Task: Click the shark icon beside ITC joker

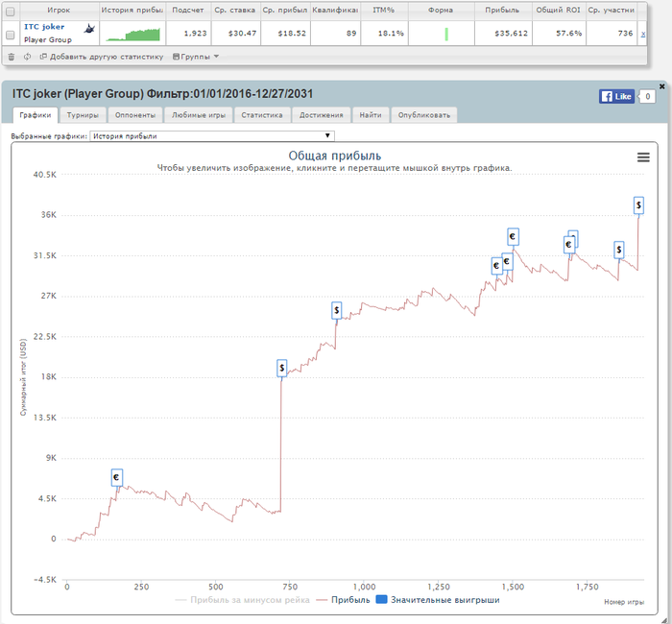Action: coord(89,29)
